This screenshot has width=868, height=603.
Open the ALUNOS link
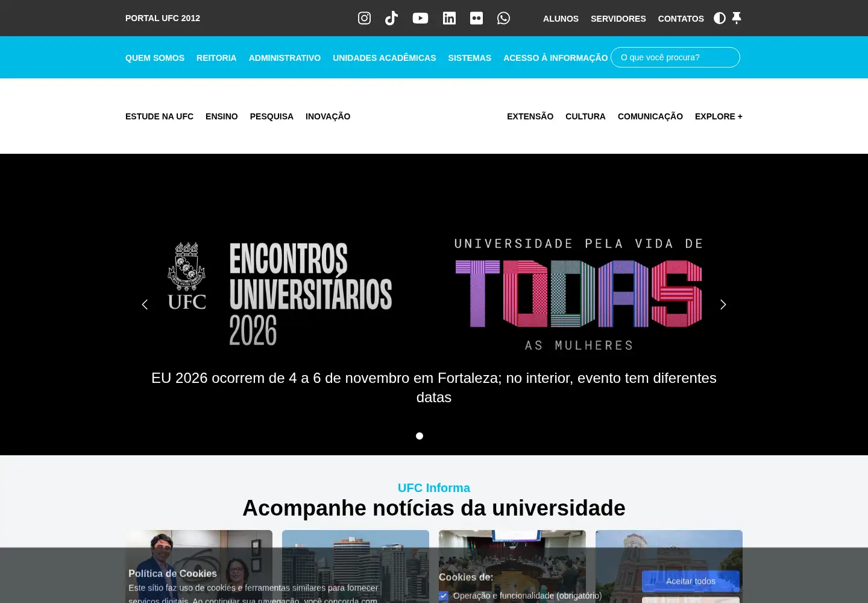point(561,19)
